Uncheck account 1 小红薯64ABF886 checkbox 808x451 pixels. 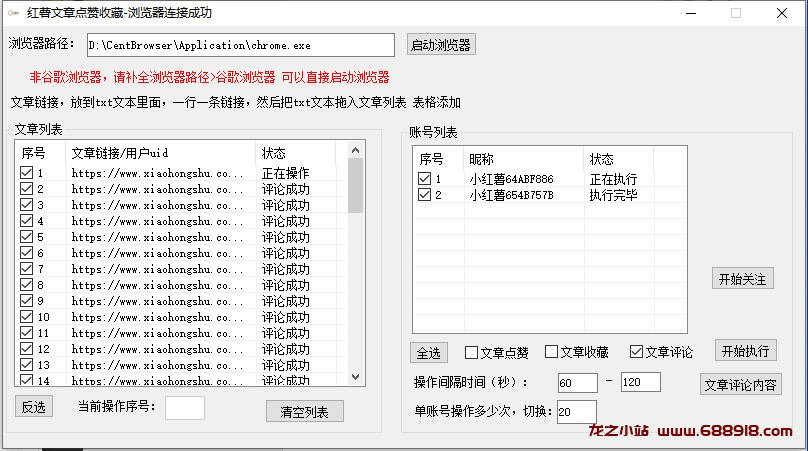pos(425,179)
